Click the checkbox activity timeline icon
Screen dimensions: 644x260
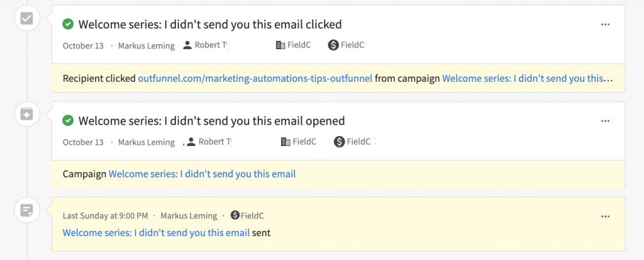(x=26, y=18)
